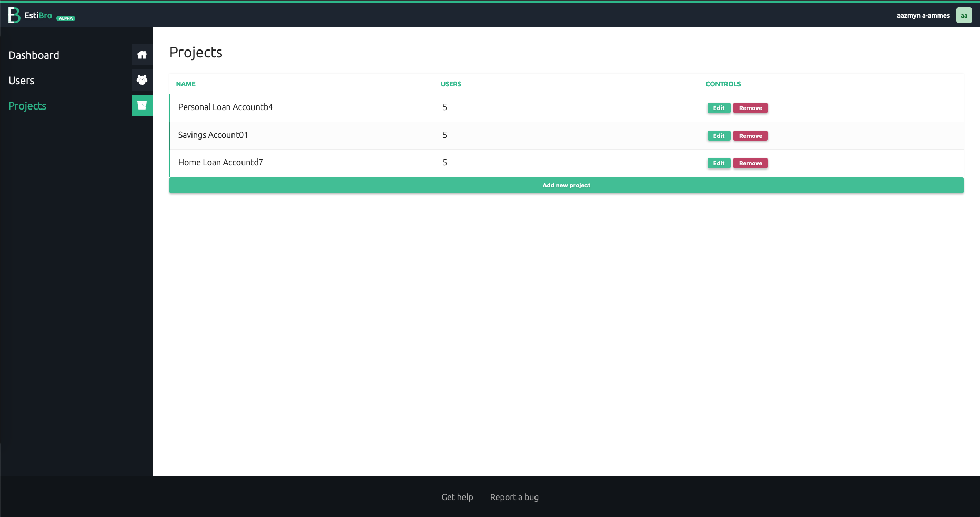Remove the Personal Loan Accountb4 project
Screen dimensions: 980x517
pyautogui.click(x=750, y=108)
